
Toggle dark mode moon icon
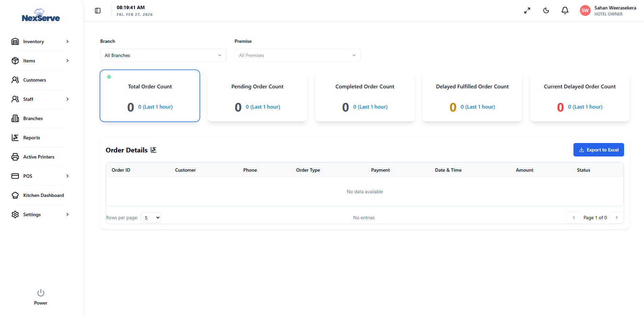click(546, 11)
